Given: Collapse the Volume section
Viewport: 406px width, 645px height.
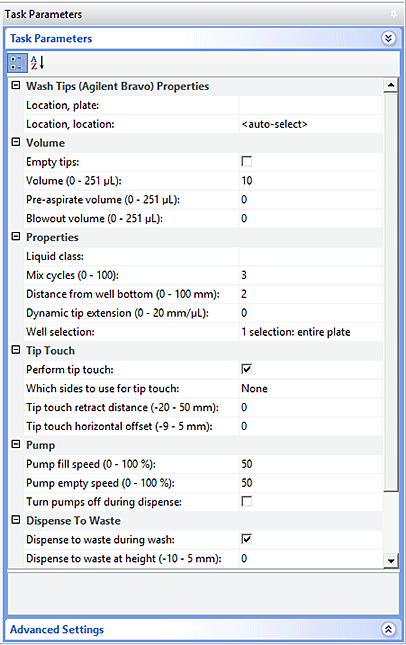Looking at the screenshot, I should (16, 142).
